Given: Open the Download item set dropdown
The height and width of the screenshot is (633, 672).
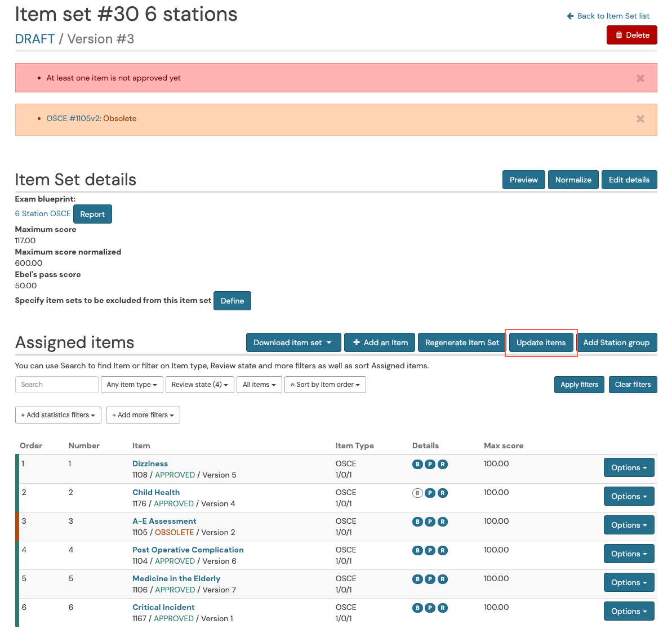Looking at the screenshot, I should point(293,342).
